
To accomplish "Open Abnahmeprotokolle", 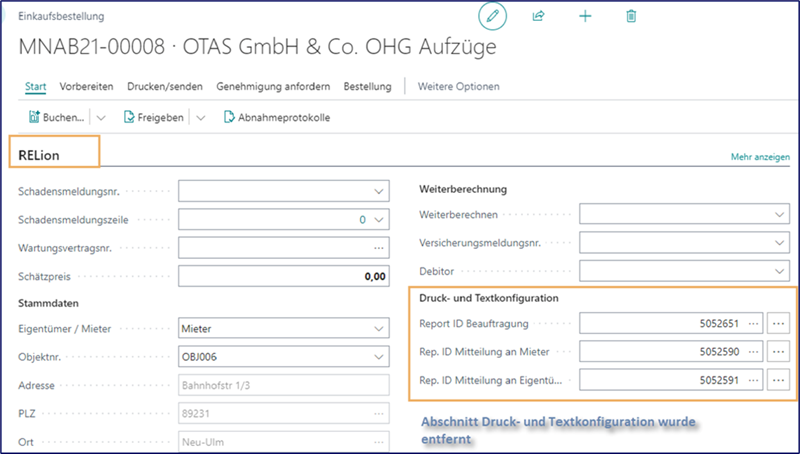I will pyautogui.click(x=277, y=117).
